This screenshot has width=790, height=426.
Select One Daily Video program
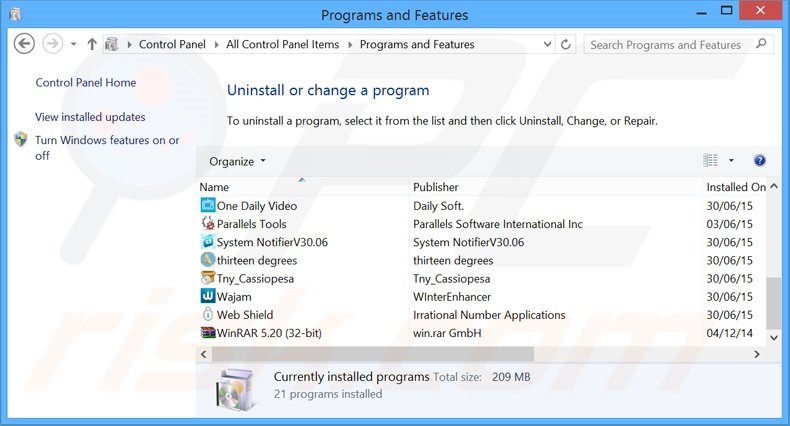click(256, 205)
